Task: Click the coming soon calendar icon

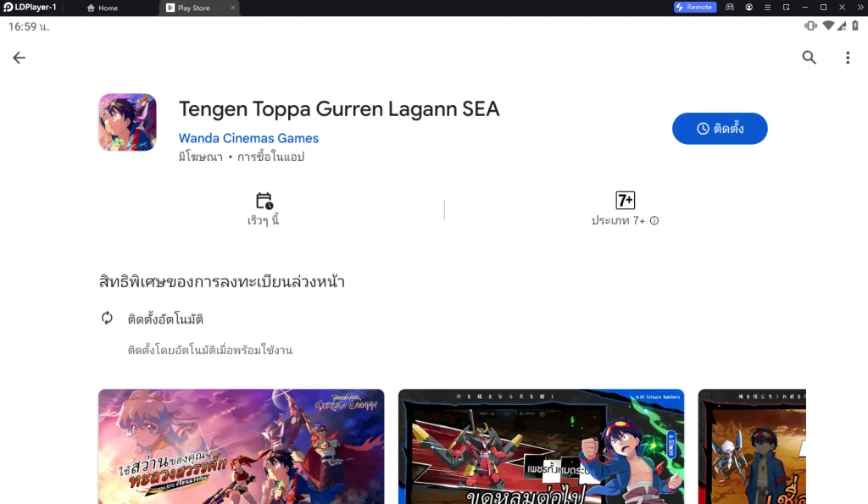Action: tap(264, 200)
